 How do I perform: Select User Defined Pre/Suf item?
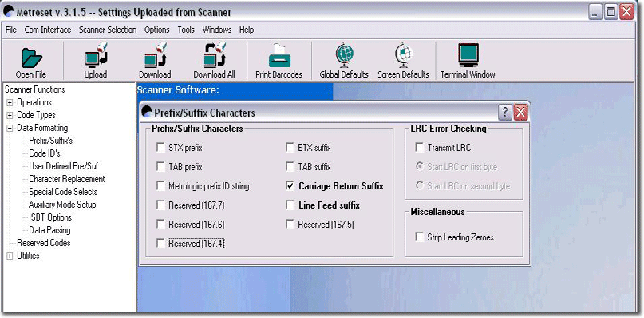coord(63,166)
